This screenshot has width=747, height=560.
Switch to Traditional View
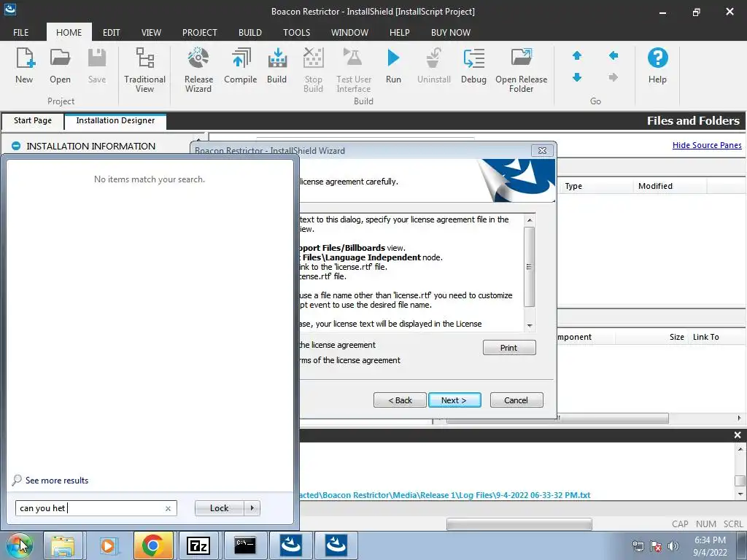(x=144, y=69)
